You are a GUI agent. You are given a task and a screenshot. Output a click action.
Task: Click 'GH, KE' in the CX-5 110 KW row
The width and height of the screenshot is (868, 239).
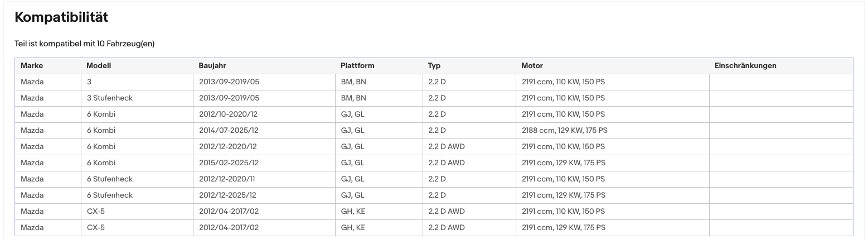point(353,212)
